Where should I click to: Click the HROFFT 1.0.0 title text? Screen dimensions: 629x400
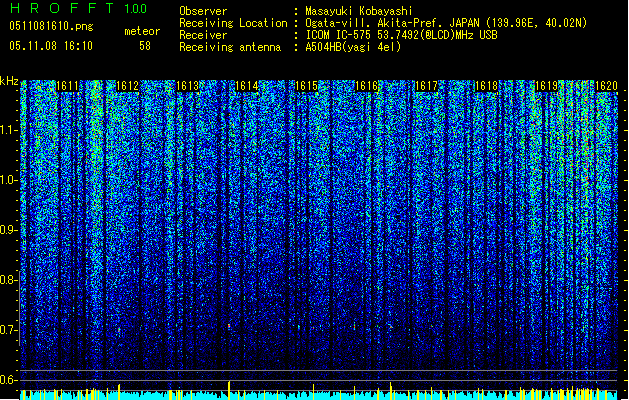78,8
